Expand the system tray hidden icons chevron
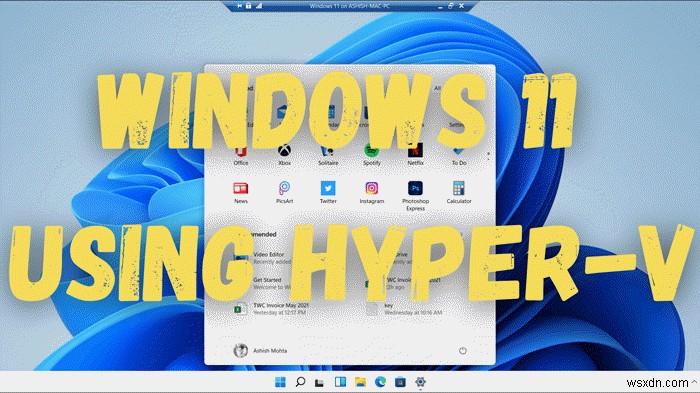Viewport: 700px width, 393px height. [695, 382]
